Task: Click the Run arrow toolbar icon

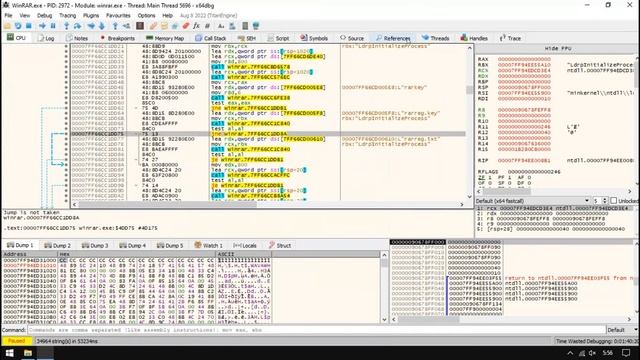Action: (x=42, y=26)
